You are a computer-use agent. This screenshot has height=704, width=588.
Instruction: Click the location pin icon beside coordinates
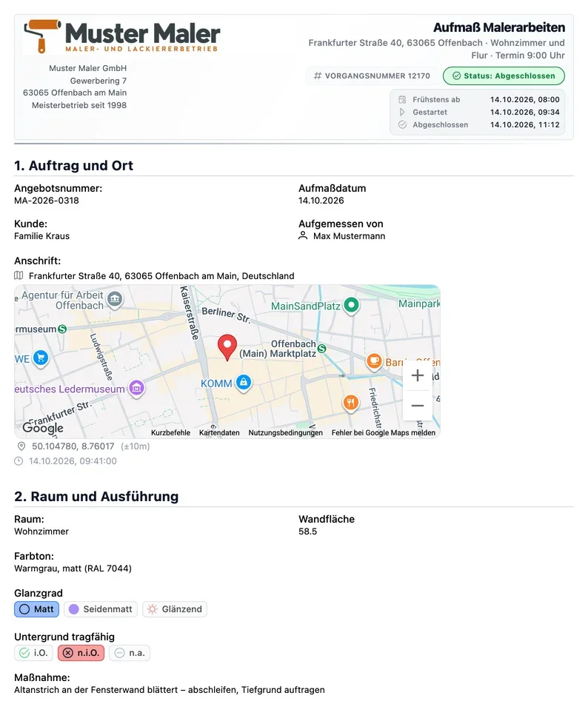point(21,446)
